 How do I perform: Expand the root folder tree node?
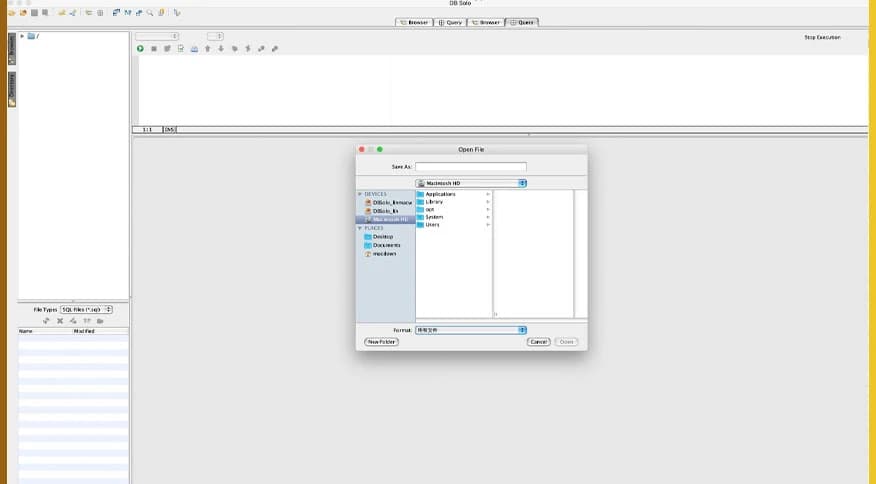22,36
